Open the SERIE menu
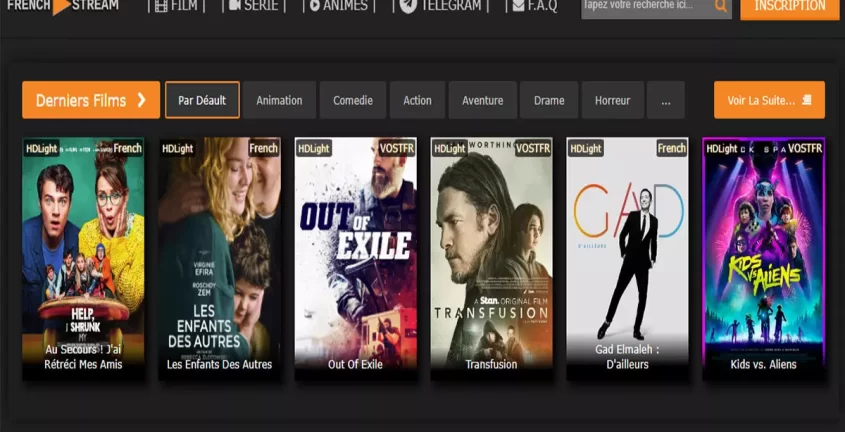The height and width of the screenshot is (432, 845). (253, 6)
